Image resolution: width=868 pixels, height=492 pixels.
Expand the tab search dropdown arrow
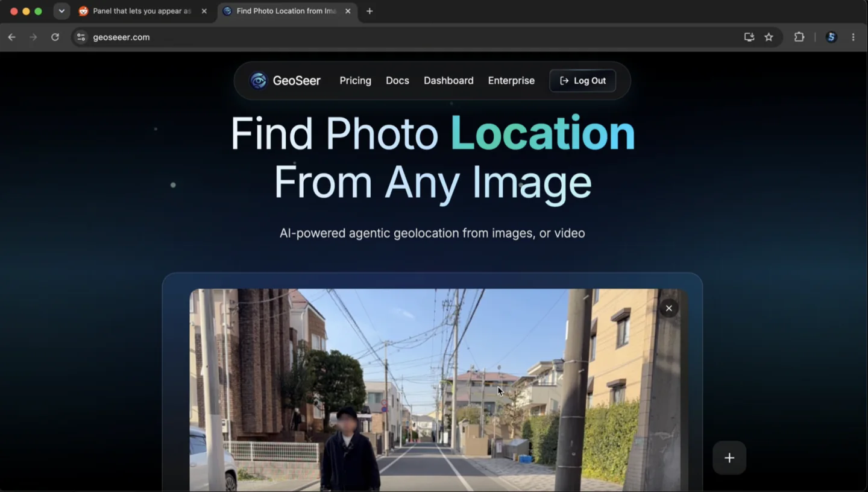click(61, 11)
